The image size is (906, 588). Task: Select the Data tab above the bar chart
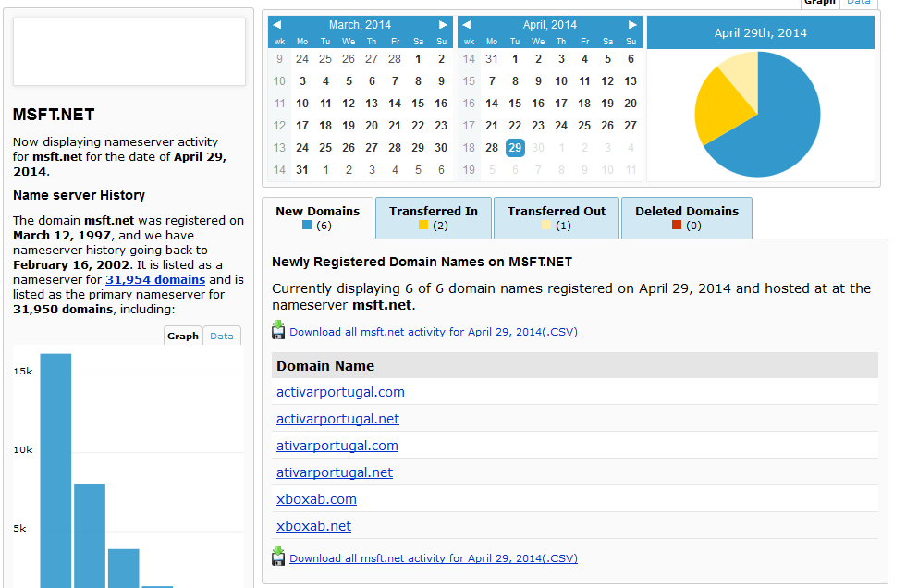(x=222, y=336)
